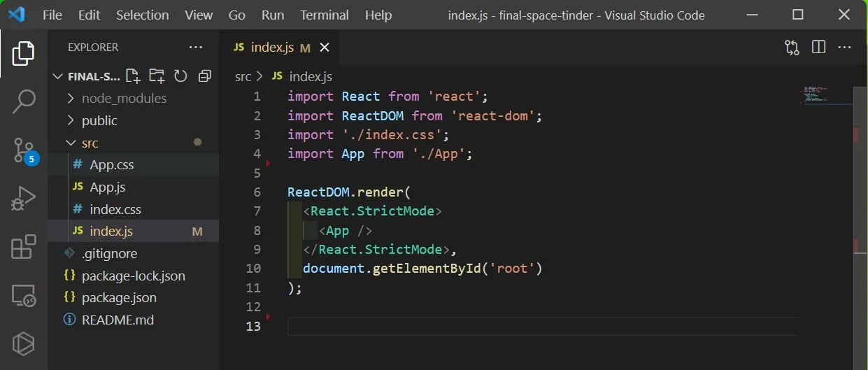Image resolution: width=868 pixels, height=370 pixels.
Task: Click the modified 'M' badge on index.js row
Action: [197, 232]
